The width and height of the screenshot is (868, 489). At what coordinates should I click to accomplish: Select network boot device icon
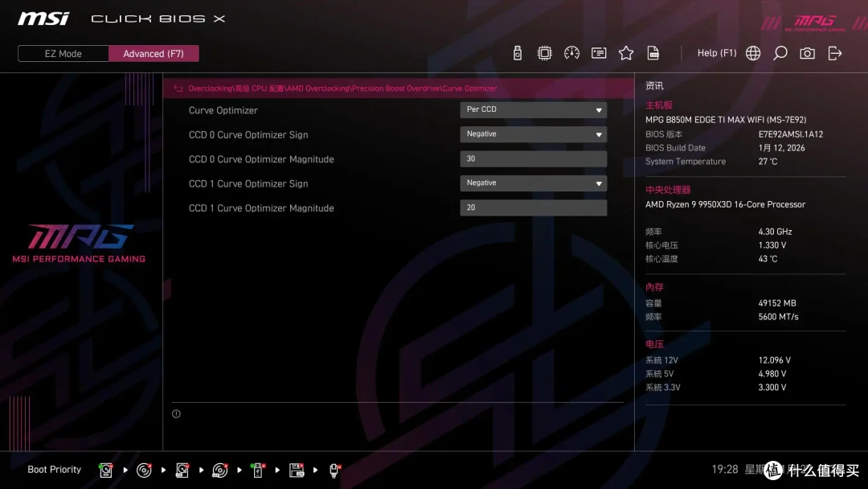coord(334,470)
